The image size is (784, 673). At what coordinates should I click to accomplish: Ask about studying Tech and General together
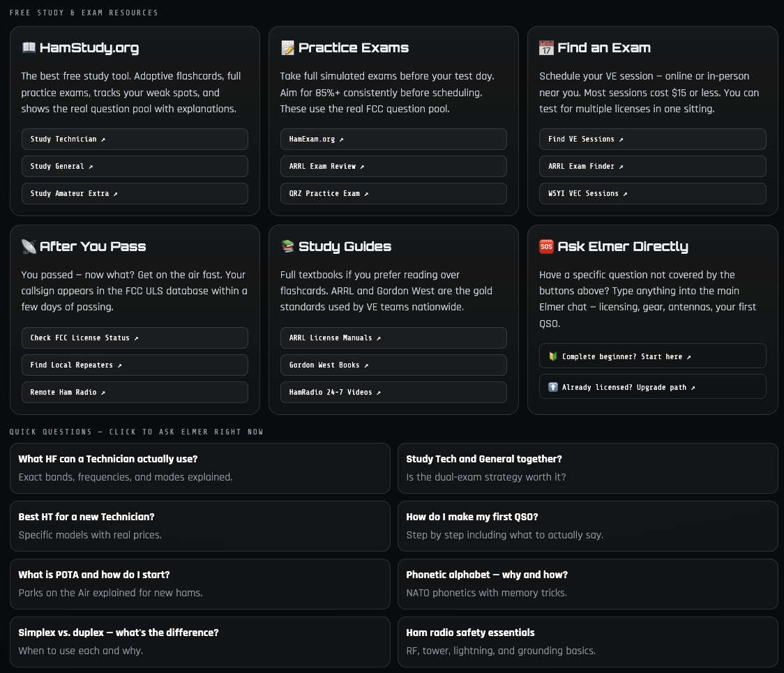point(587,468)
